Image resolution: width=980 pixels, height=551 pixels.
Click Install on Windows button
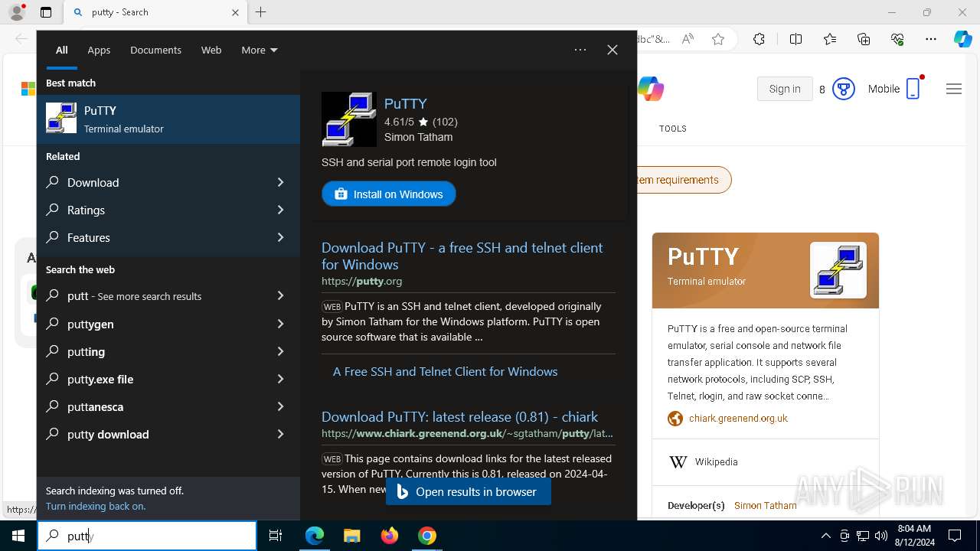[x=389, y=194]
